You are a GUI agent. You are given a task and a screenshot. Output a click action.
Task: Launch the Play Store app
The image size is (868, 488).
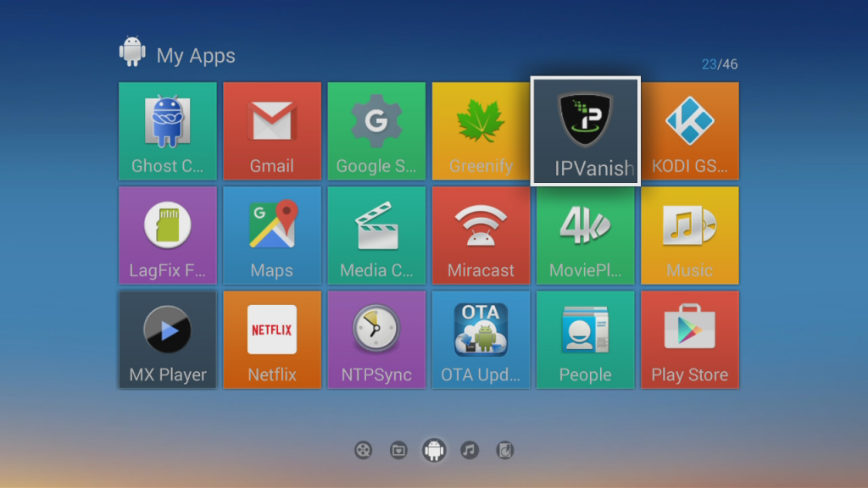tap(690, 340)
